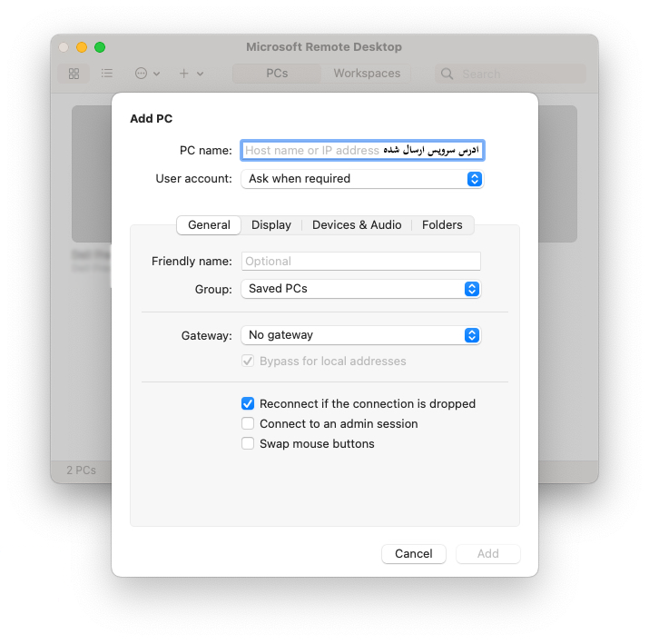Click the yellow minimize window button

82,47
